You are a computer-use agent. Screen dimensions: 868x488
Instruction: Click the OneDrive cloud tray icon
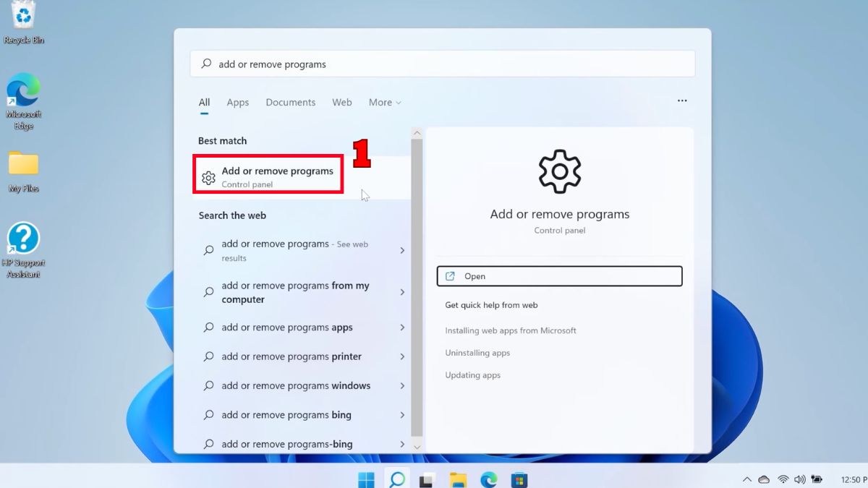click(x=764, y=479)
